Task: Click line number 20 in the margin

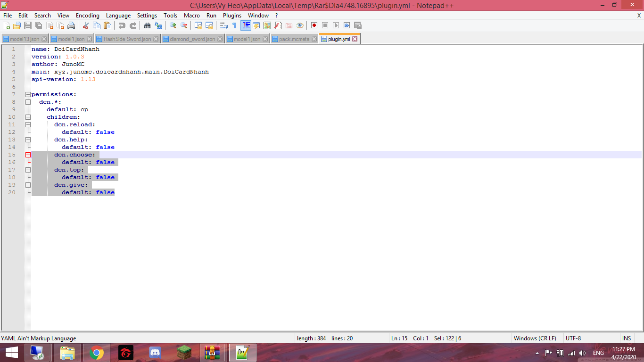Action: pyautogui.click(x=11, y=192)
